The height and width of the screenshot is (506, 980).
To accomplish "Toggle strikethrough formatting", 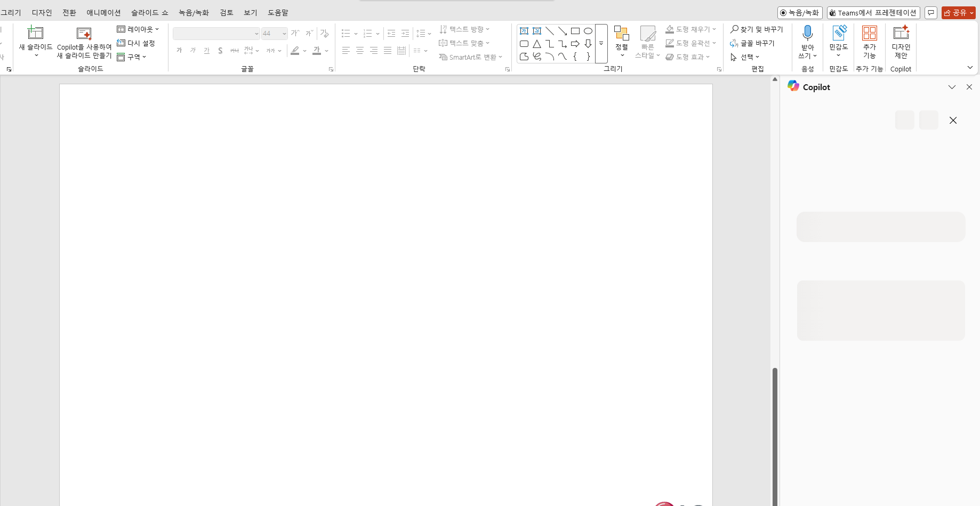I will coord(235,51).
